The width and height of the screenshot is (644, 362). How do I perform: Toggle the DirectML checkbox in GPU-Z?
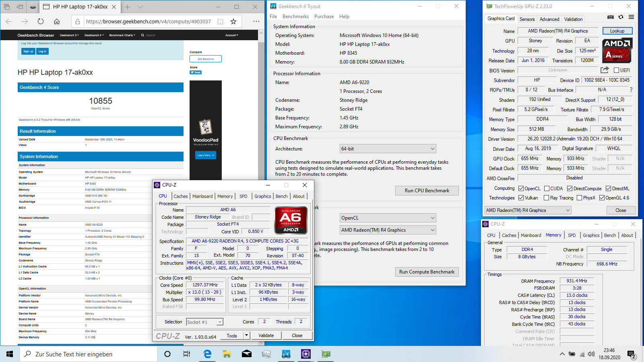[x=608, y=188]
